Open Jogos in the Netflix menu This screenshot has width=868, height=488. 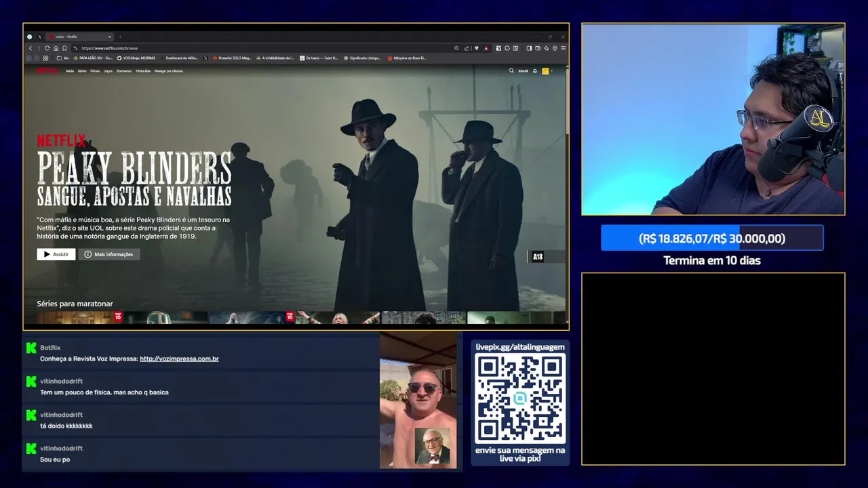(x=108, y=70)
